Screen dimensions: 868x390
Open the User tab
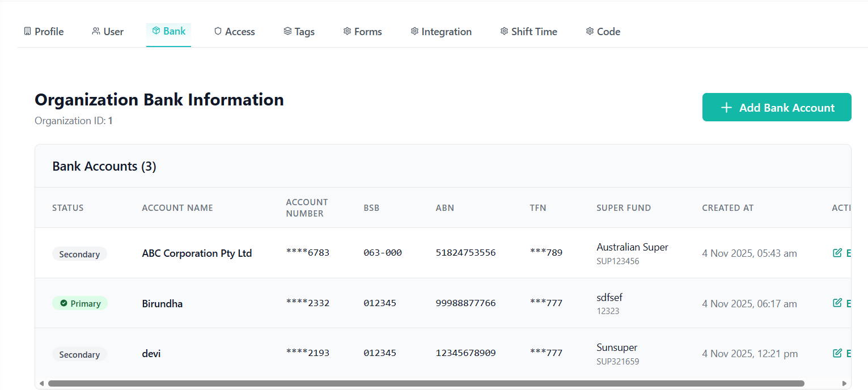[107, 32]
